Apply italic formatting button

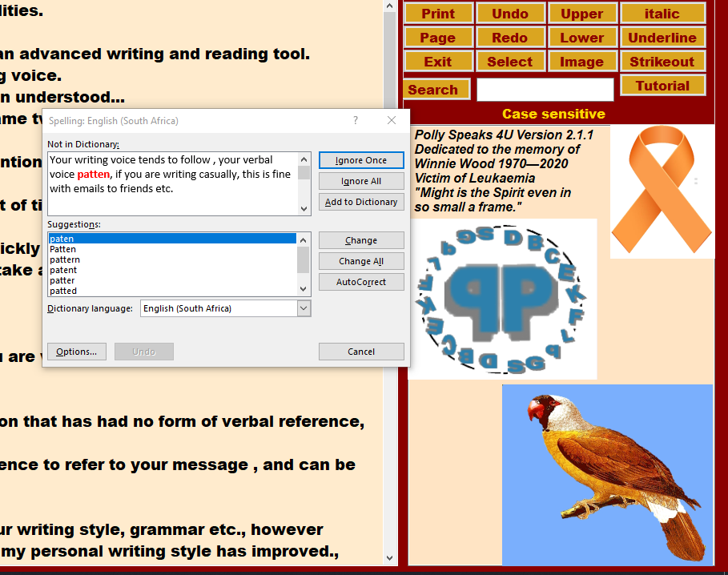point(662,14)
